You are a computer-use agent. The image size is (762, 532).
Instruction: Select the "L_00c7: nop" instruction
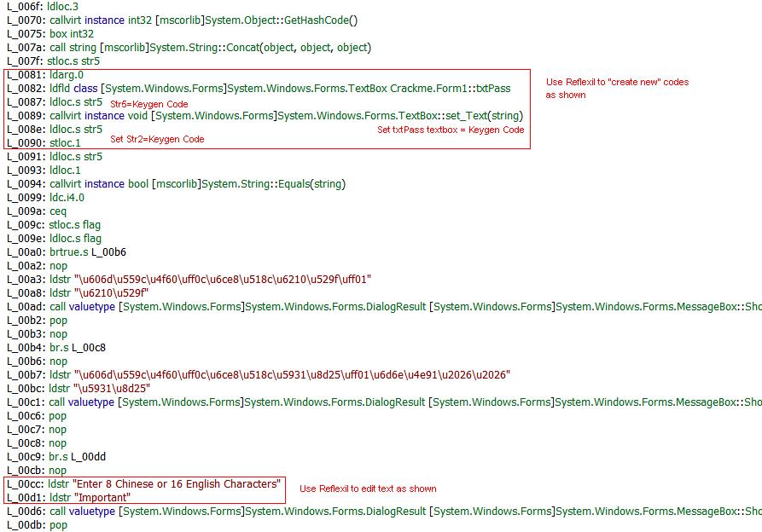click(x=37, y=429)
